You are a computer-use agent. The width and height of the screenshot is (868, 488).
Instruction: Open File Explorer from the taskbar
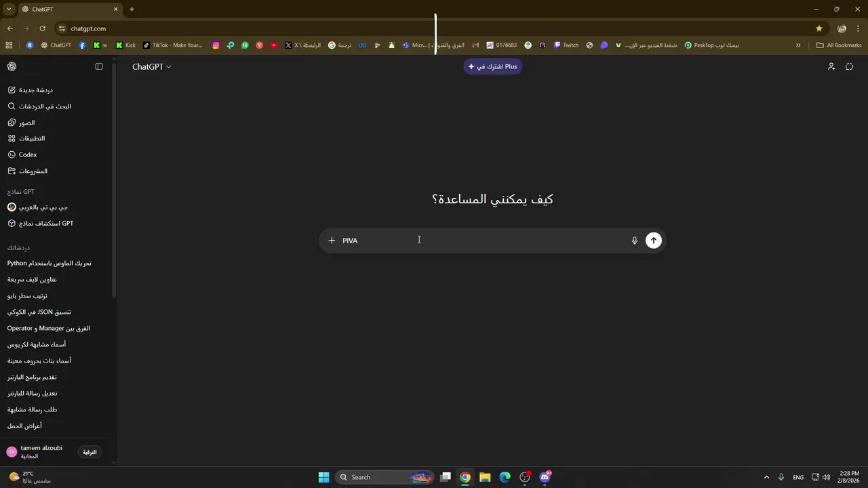(485, 477)
